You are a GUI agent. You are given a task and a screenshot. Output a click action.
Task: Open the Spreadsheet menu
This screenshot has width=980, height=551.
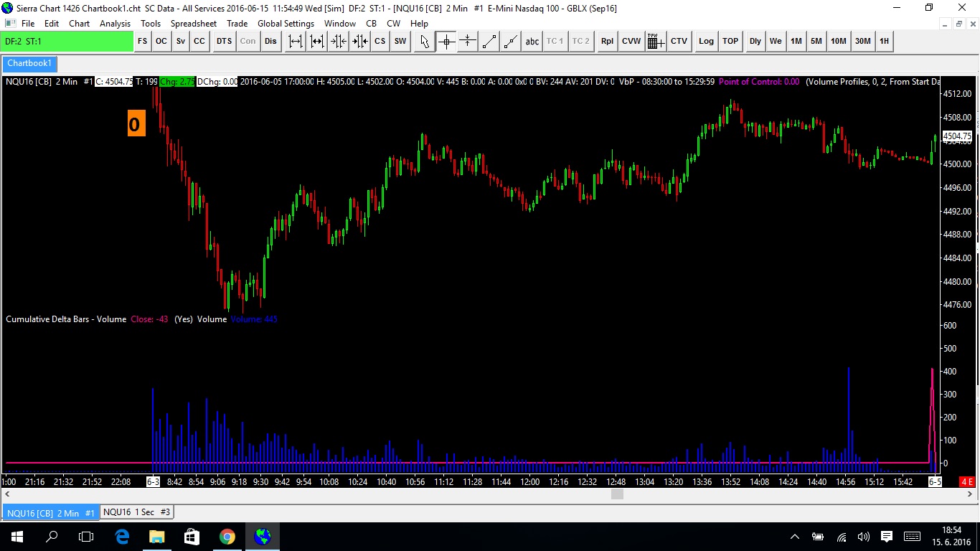click(x=194, y=24)
